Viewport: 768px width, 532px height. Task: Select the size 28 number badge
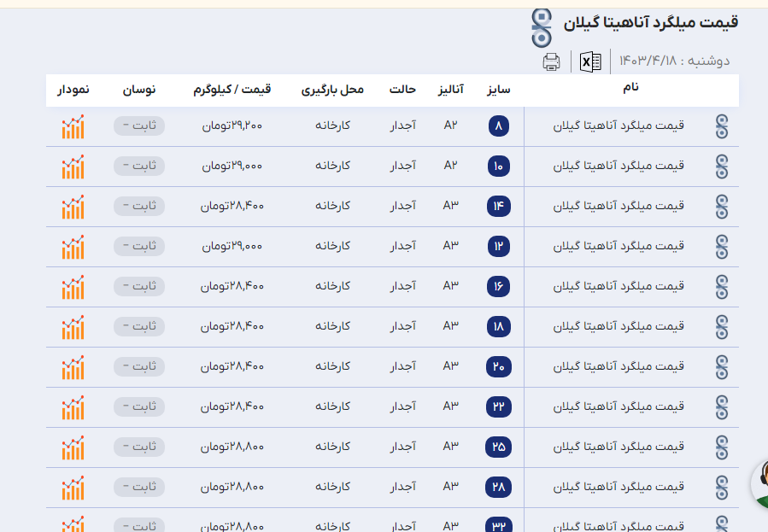tap(499, 488)
